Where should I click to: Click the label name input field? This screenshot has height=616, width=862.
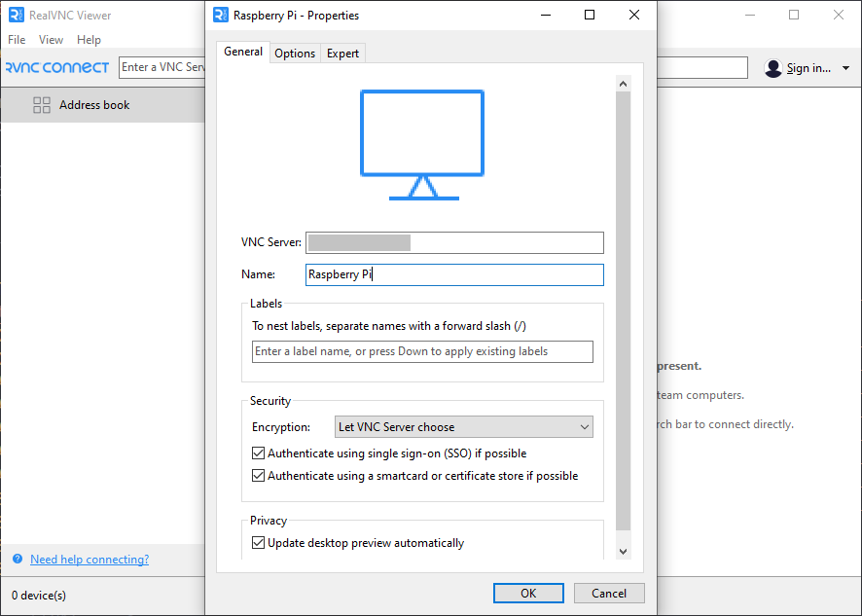click(x=422, y=351)
